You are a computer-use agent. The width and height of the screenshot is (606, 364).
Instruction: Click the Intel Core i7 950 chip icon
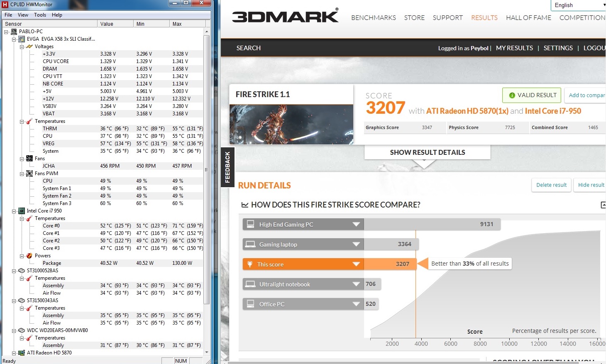pyautogui.click(x=22, y=211)
